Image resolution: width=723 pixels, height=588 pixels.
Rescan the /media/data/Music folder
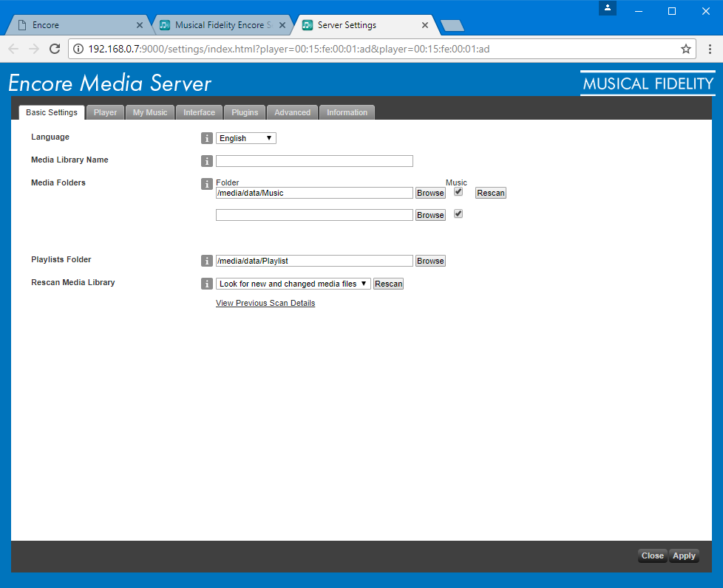(x=491, y=193)
